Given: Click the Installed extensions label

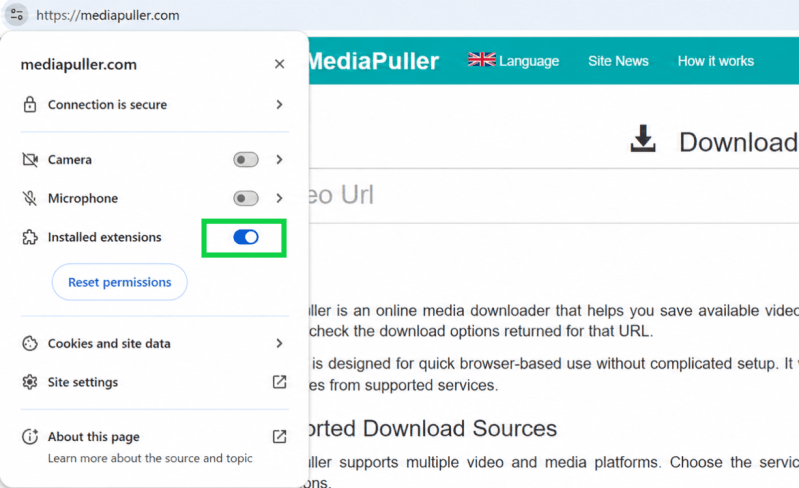Looking at the screenshot, I should (x=104, y=237).
